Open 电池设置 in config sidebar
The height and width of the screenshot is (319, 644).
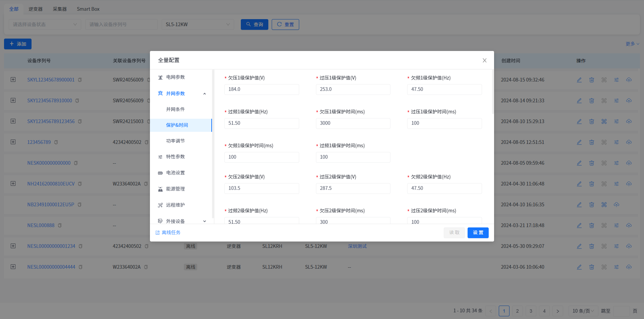(175, 173)
